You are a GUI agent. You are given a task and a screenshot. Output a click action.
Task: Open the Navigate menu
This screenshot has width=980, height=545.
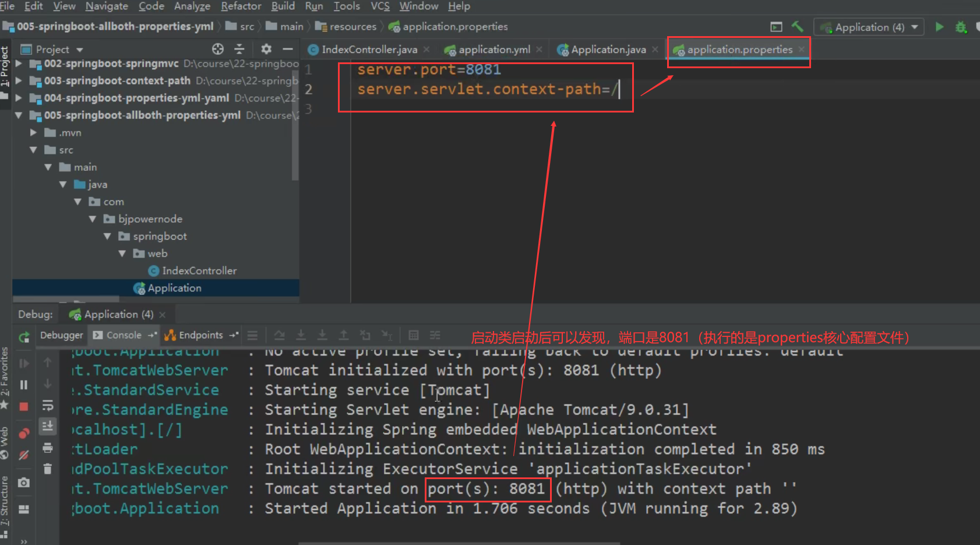[x=107, y=6]
